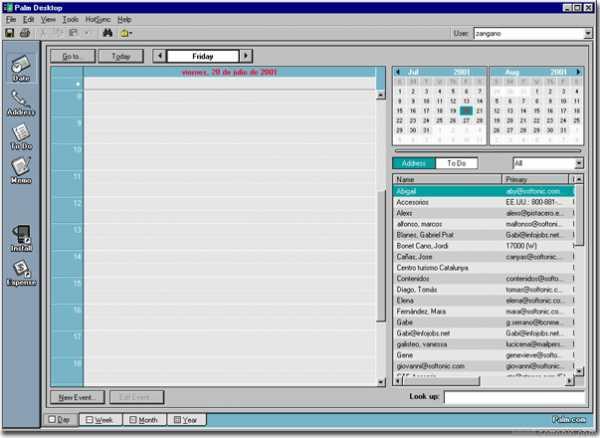The width and height of the screenshot is (600, 438).
Task: Click the Install icon in sidebar
Action: click(21, 239)
